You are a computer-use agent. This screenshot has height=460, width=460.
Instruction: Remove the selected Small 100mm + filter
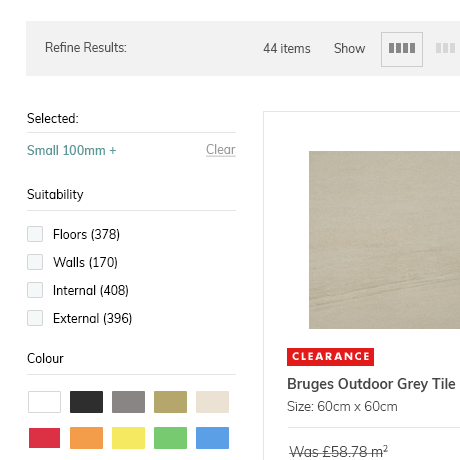point(71,151)
